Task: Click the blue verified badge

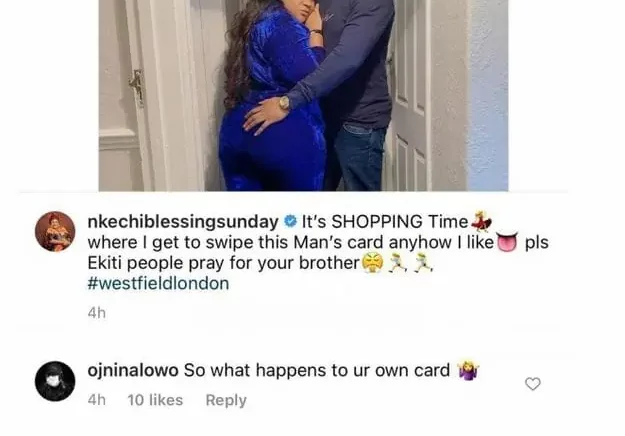Action: [290, 221]
